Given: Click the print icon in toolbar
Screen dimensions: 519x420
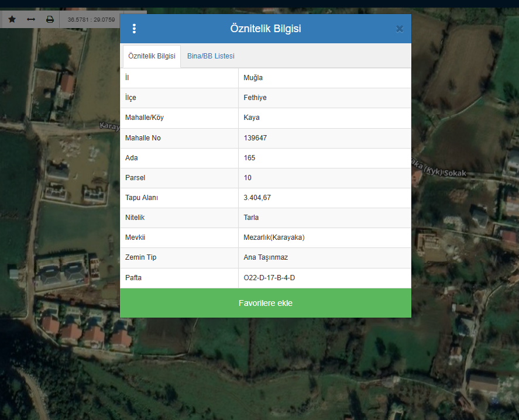Looking at the screenshot, I should (50, 19).
